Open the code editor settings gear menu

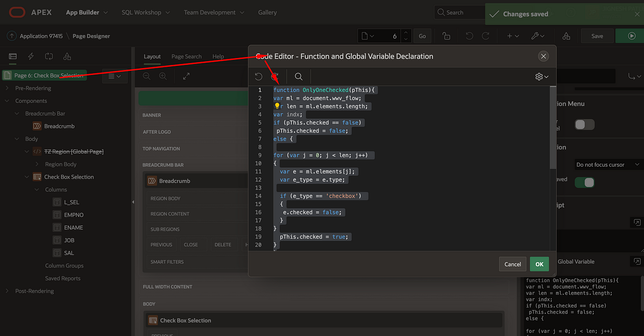(542, 76)
